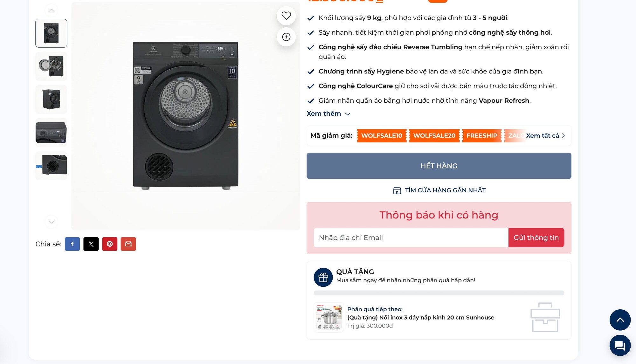Screen dimensions: 636x364
Task: Click the Gửi thông tin button
Action: [x=536, y=237]
